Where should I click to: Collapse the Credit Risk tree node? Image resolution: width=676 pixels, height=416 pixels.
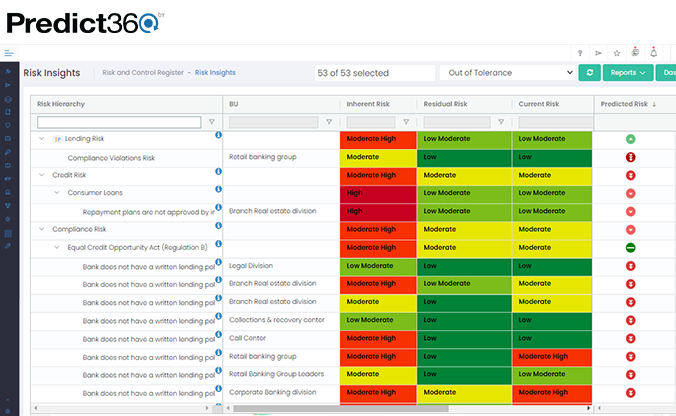[42, 175]
